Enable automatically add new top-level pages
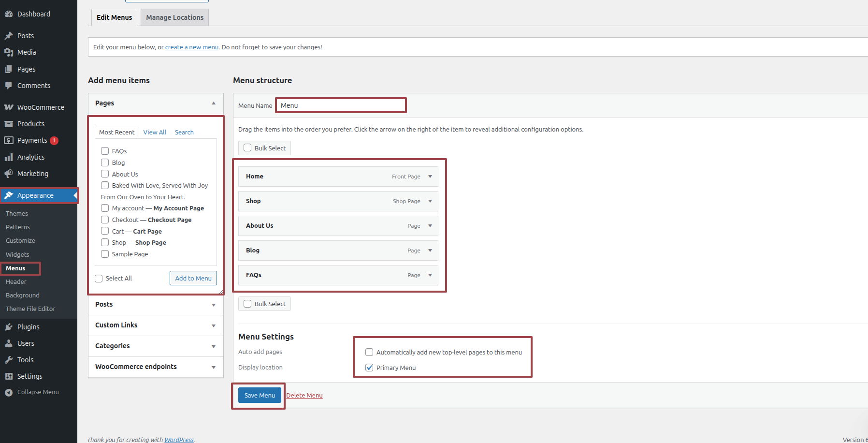The width and height of the screenshot is (868, 443). [x=369, y=352]
